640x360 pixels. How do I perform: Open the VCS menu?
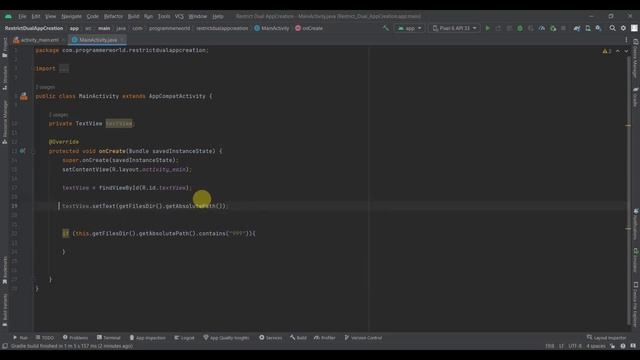point(179,16)
